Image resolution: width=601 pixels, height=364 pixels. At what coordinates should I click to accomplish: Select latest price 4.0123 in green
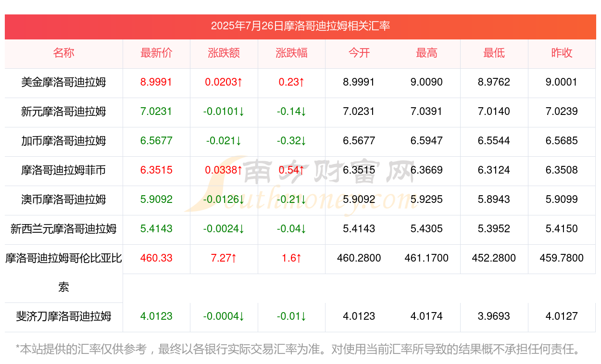tap(156, 316)
